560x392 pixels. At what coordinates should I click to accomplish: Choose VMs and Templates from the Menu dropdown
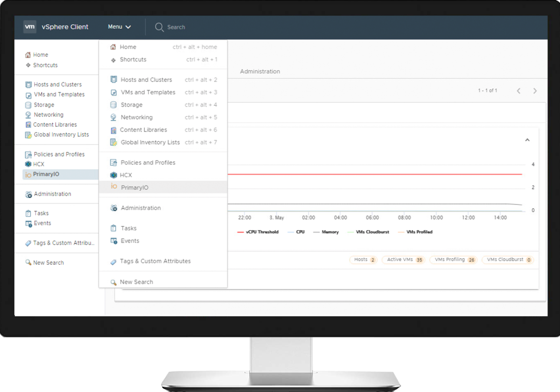coord(163,92)
